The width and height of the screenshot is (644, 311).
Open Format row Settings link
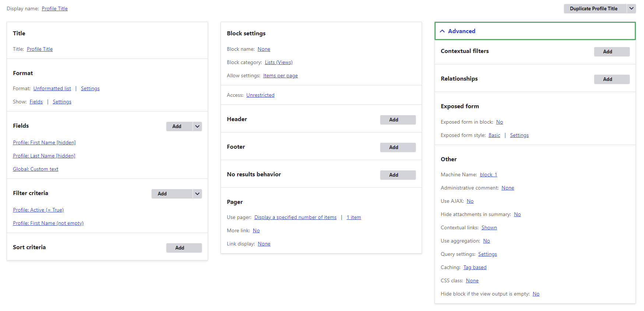click(90, 88)
